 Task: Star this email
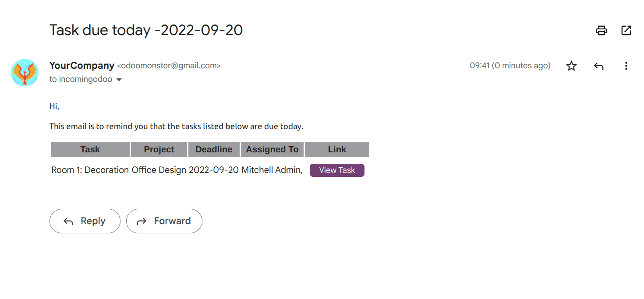click(x=571, y=66)
